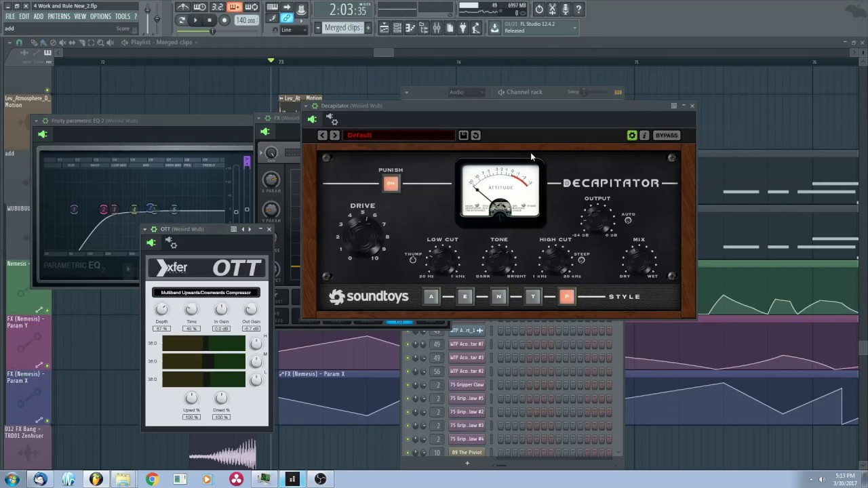Open the Decapitator plugin options arrow
Viewport: 868px width, 488px height.
pos(307,106)
